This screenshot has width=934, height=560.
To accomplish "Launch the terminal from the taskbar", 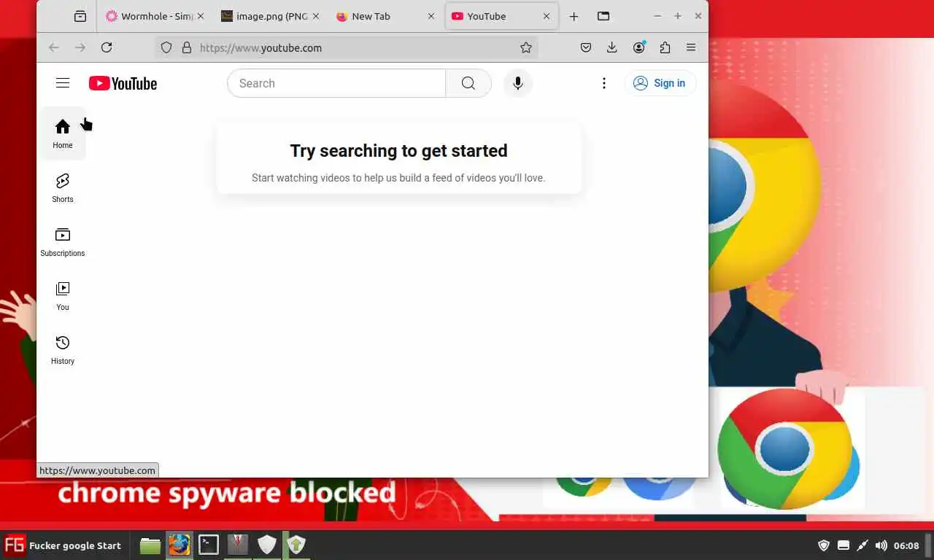I will pos(209,545).
